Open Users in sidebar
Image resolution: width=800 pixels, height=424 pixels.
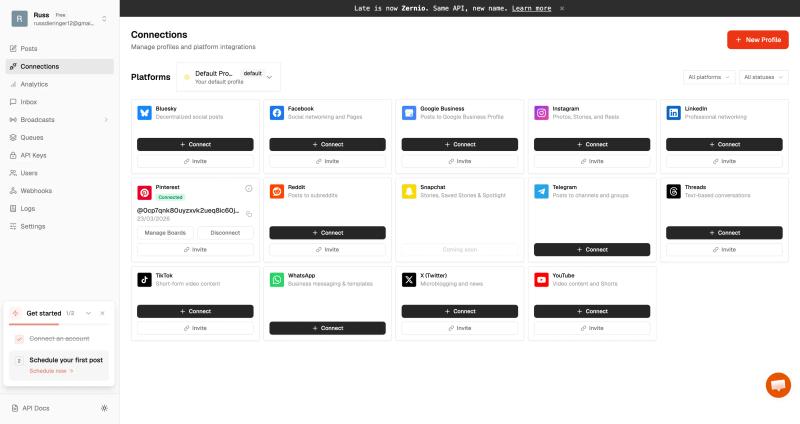(60, 173)
